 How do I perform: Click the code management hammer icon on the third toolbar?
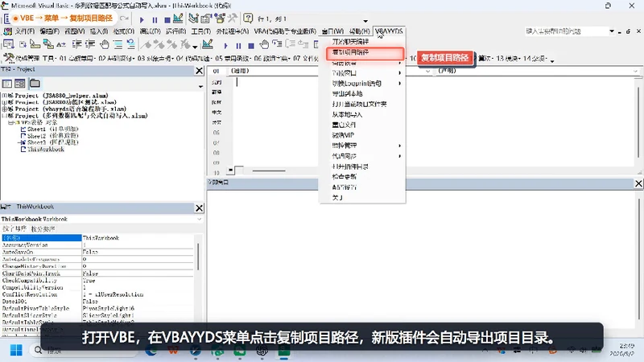pyautogui.click(x=9, y=58)
